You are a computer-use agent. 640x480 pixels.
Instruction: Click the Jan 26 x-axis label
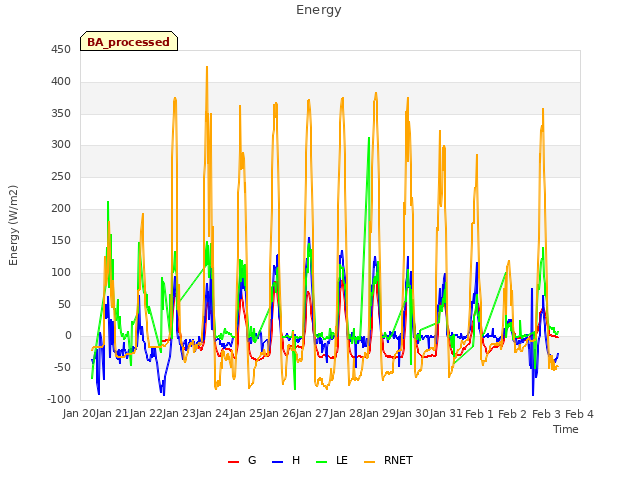pos(279,414)
